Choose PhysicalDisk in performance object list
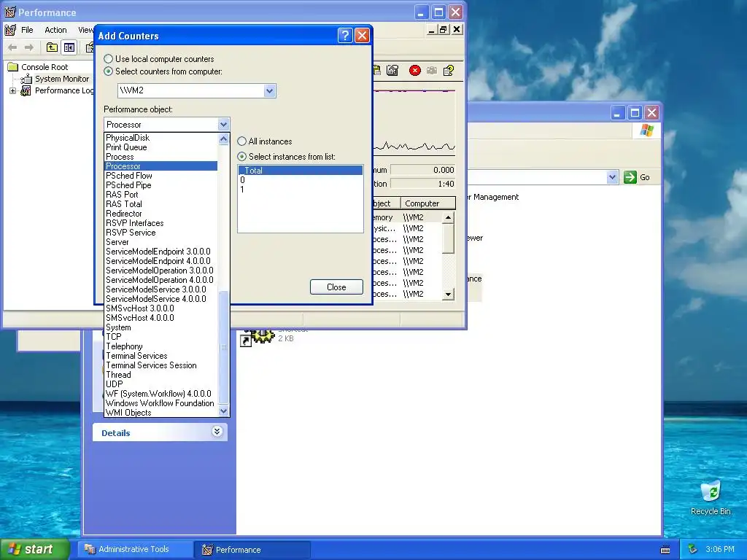Viewport: 747px width, 560px height. click(160, 138)
